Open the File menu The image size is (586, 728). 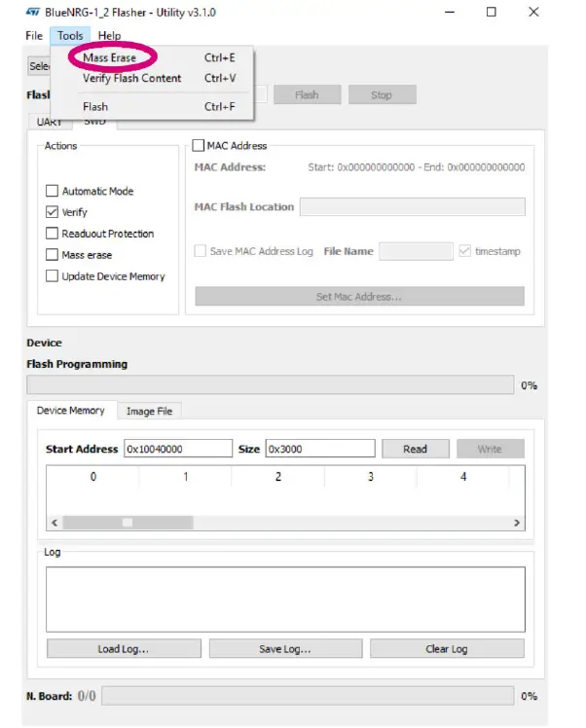[34, 36]
